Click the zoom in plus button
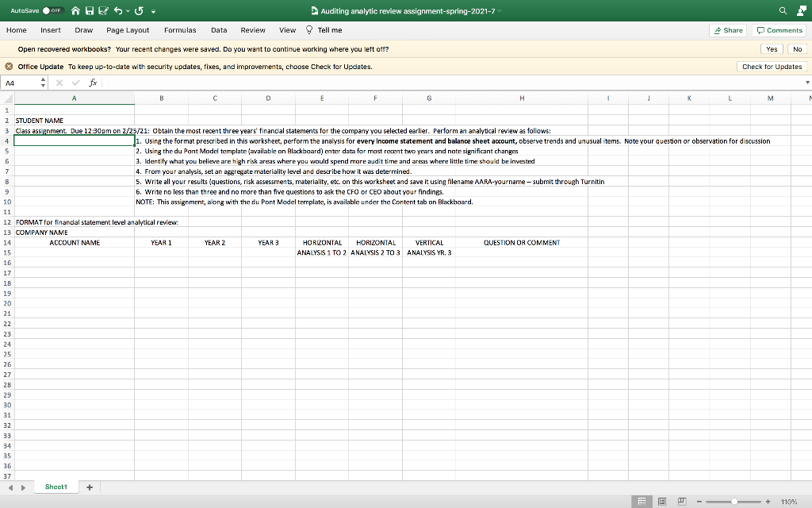The width and height of the screenshot is (812, 508). tap(768, 502)
